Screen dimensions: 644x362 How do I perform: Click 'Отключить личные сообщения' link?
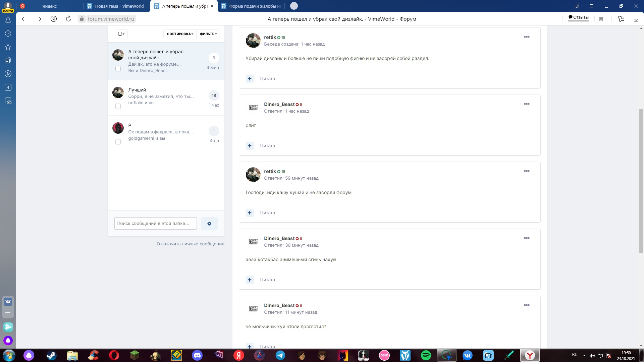click(190, 244)
